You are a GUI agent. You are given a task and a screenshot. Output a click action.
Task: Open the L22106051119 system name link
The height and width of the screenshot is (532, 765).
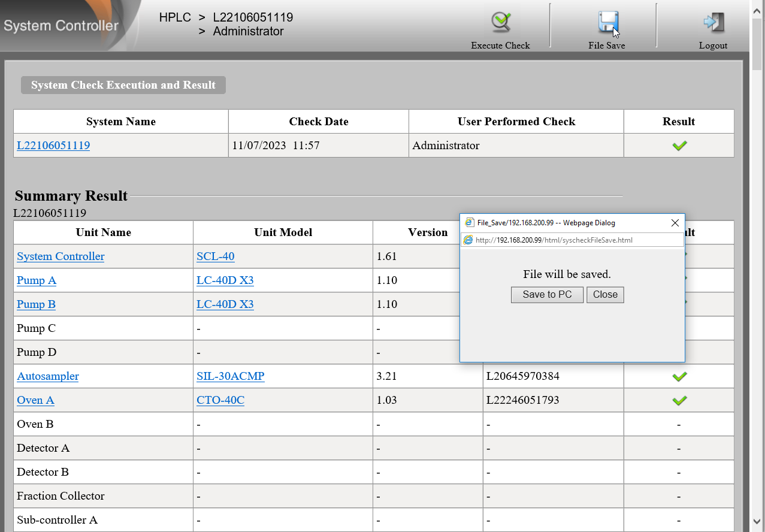(53, 146)
